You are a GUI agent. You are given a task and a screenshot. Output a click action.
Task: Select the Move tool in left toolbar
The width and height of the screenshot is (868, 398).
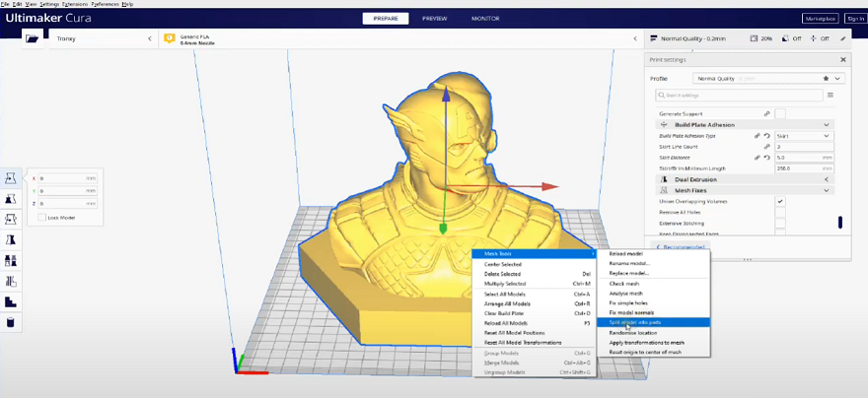click(11, 178)
